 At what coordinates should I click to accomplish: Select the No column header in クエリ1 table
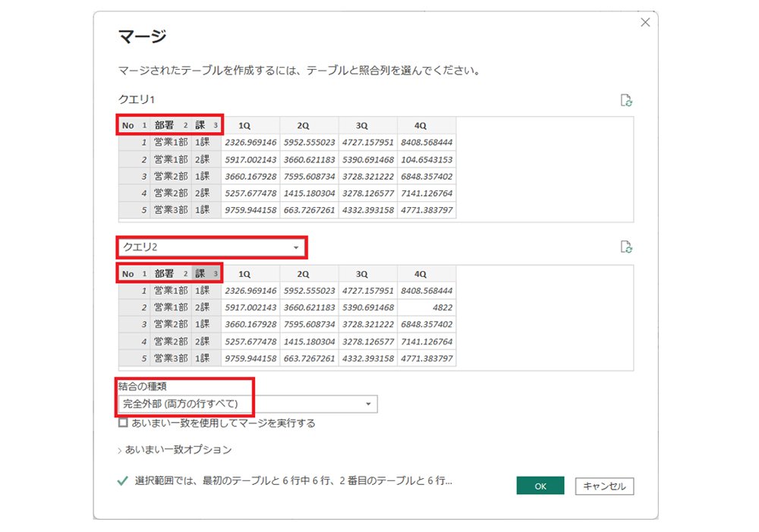click(134, 125)
